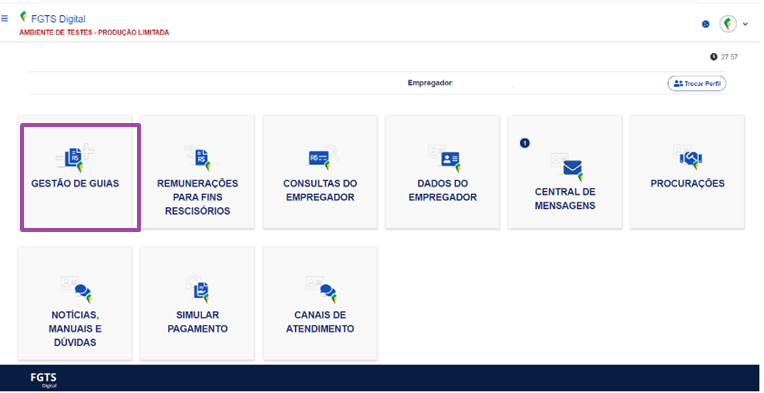Click the Procurações handshake icon
764x393 pixels.
click(x=688, y=157)
